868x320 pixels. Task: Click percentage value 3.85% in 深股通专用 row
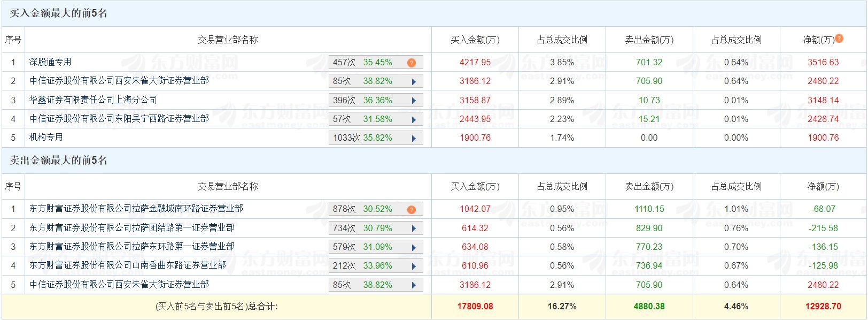click(562, 63)
